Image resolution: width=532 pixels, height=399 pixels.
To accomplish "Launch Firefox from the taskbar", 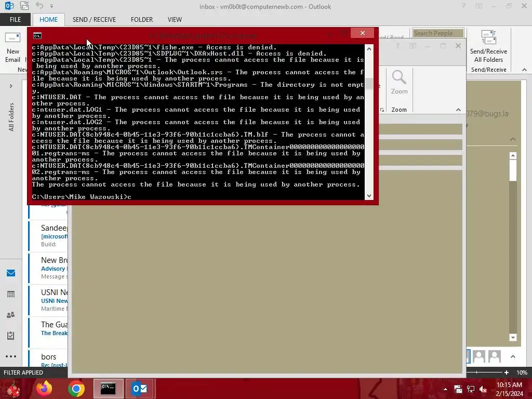I will (45, 389).
